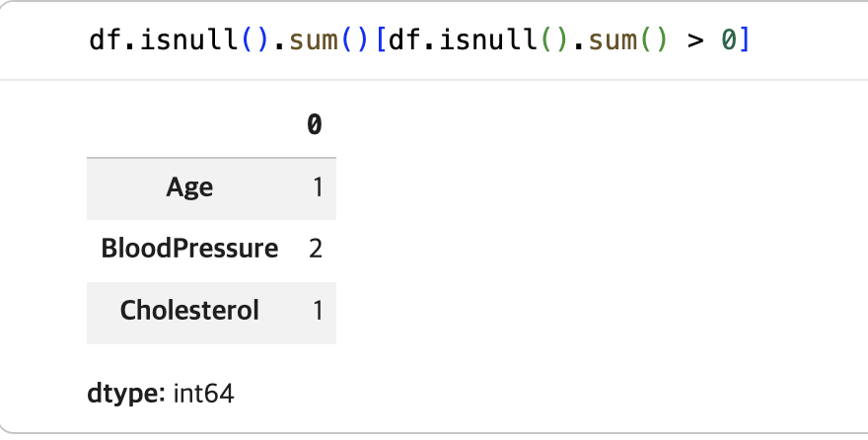Click the number 0 in the condition
Viewport: 868px width, 440px height.
[729, 40]
